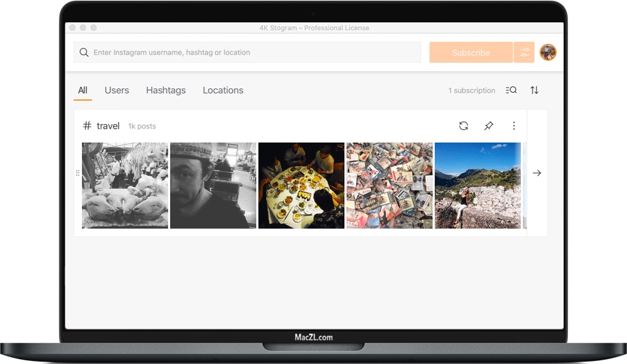Image resolution: width=627 pixels, height=364 pixels.
Task: Open the scattered cassettes photo
Action: (x=390, y=185)
